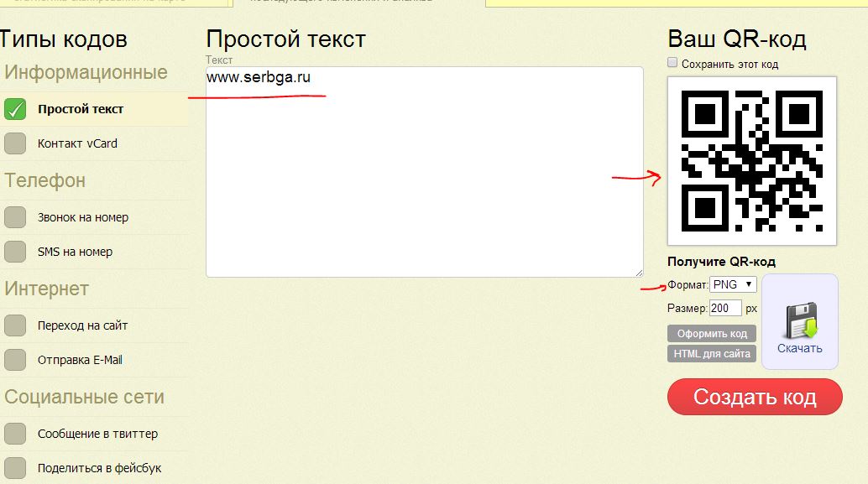Select the Звонок на номер option box
The image size is (868, 484).
tap(16, 217)
